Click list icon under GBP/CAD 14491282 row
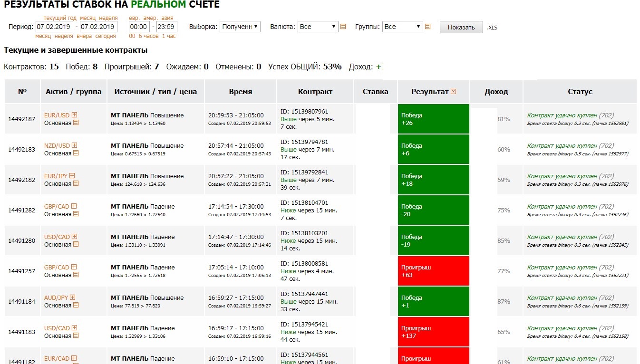The width and height of the screenshot is (640, 364). (x=76, y=214)
